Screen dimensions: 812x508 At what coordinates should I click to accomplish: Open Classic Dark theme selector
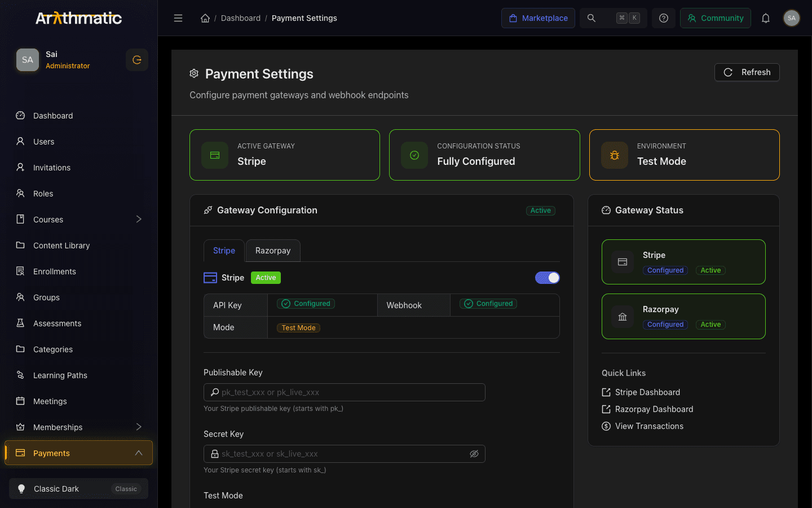tap(78, 489)
